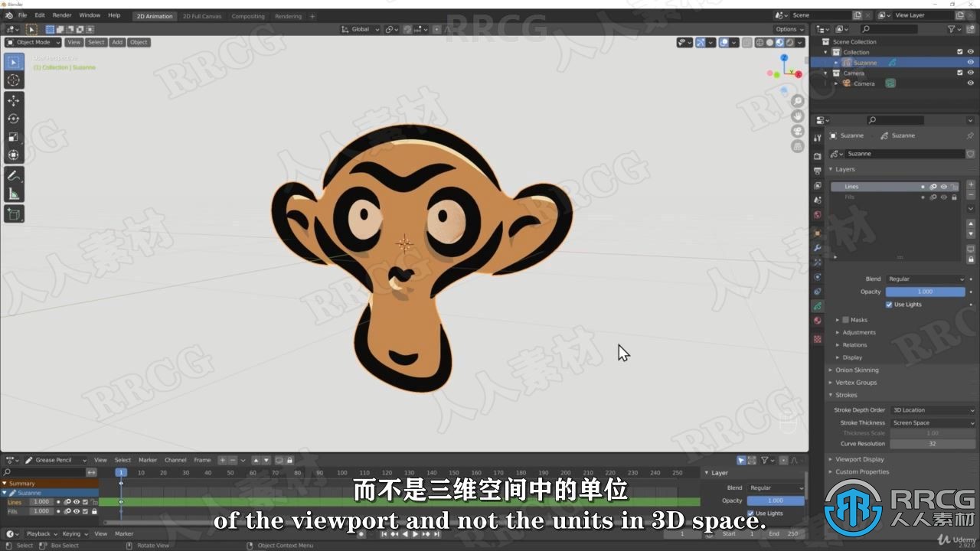Open Blend mode Regular dropdown in properties
Viewport: 980px width, 551px height.
tap(926, 279)
